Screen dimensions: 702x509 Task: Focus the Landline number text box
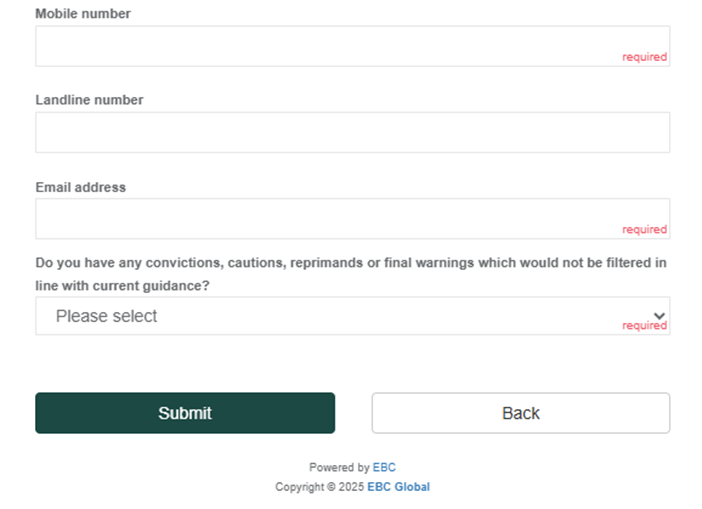[352, 132]
